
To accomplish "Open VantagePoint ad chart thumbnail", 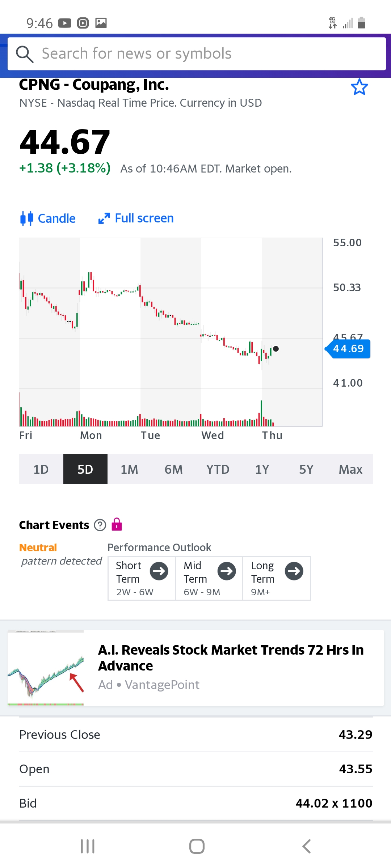I will click(46, 668).
